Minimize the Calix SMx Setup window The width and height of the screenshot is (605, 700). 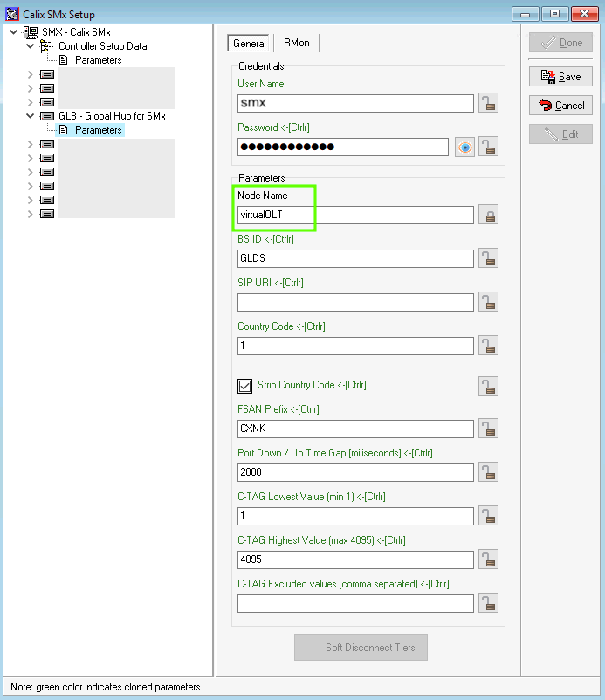coord(525,14)
